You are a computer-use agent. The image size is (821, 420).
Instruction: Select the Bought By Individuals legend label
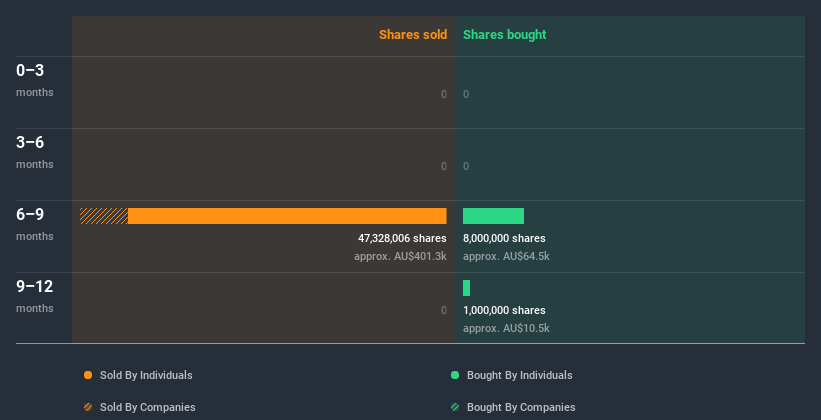[519, 375]
